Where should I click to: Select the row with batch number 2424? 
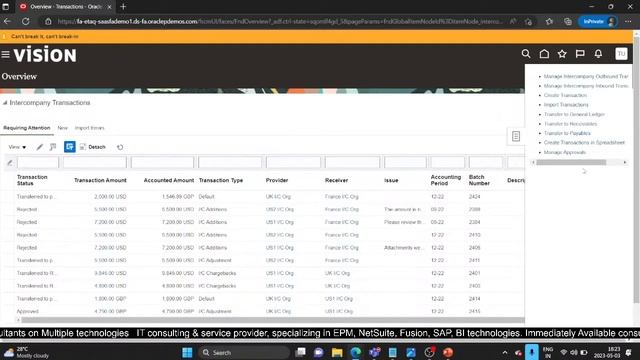point(263,197)
